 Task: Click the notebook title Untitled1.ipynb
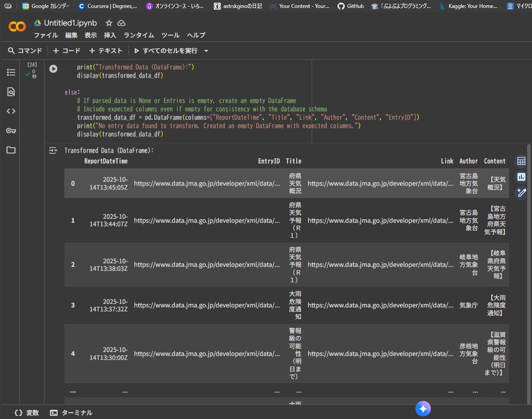point(70,23)
